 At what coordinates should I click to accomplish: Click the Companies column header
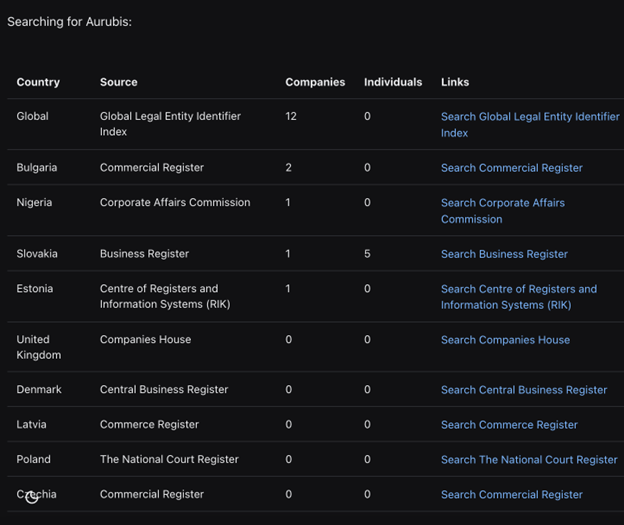pos(315,82)
